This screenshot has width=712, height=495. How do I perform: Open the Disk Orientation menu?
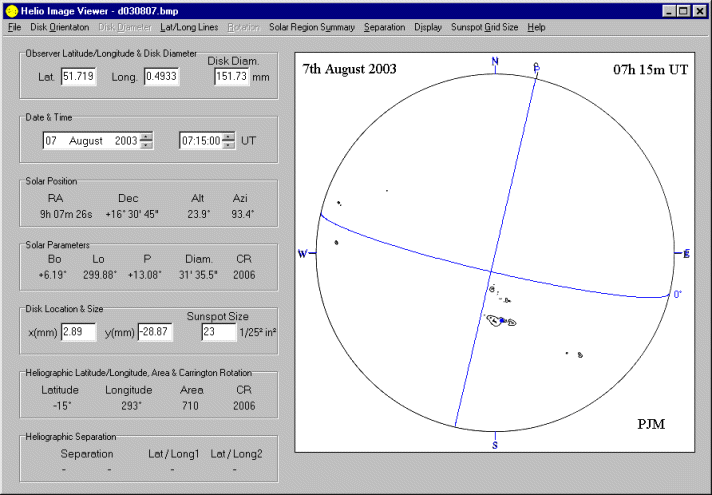pyautogui.click(x=58, y=27)
